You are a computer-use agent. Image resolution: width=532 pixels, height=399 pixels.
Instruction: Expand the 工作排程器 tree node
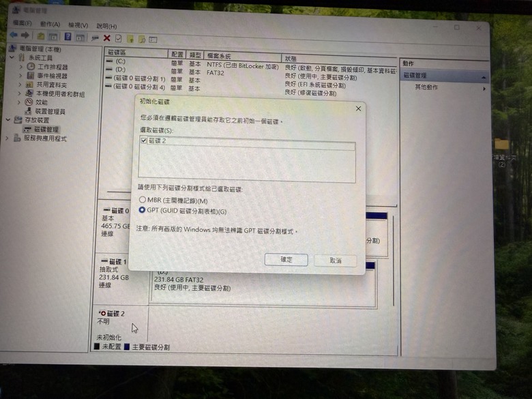click(20, 67)
